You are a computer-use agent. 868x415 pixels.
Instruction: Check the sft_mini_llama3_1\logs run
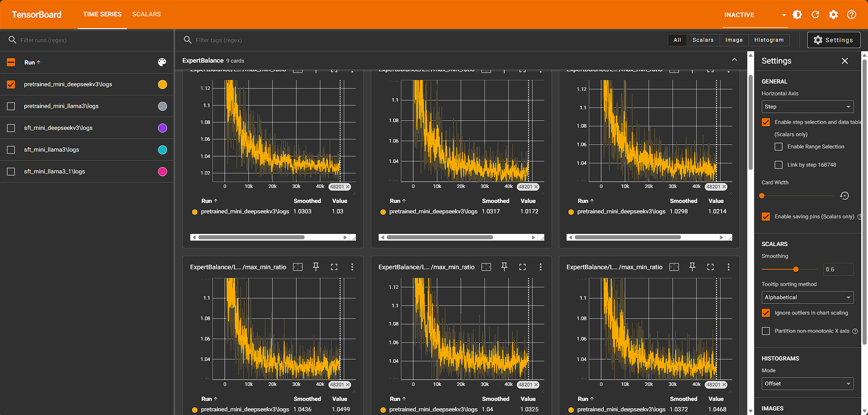11,172
